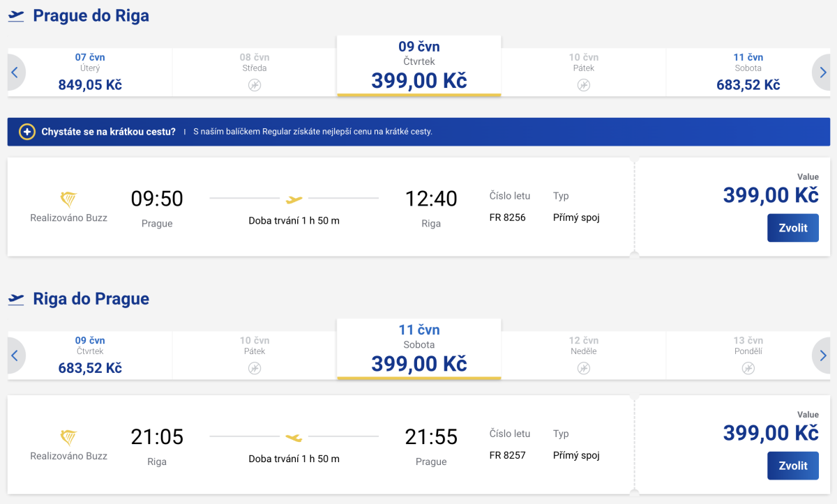Viewport: 837px width, 504px height.
Task: Click the no-flight icon under 12 čvn Neděle
Action: coord(584,368)
